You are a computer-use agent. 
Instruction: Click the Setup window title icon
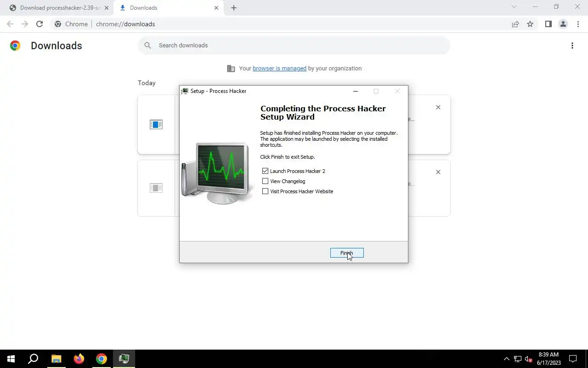point(185,91)
